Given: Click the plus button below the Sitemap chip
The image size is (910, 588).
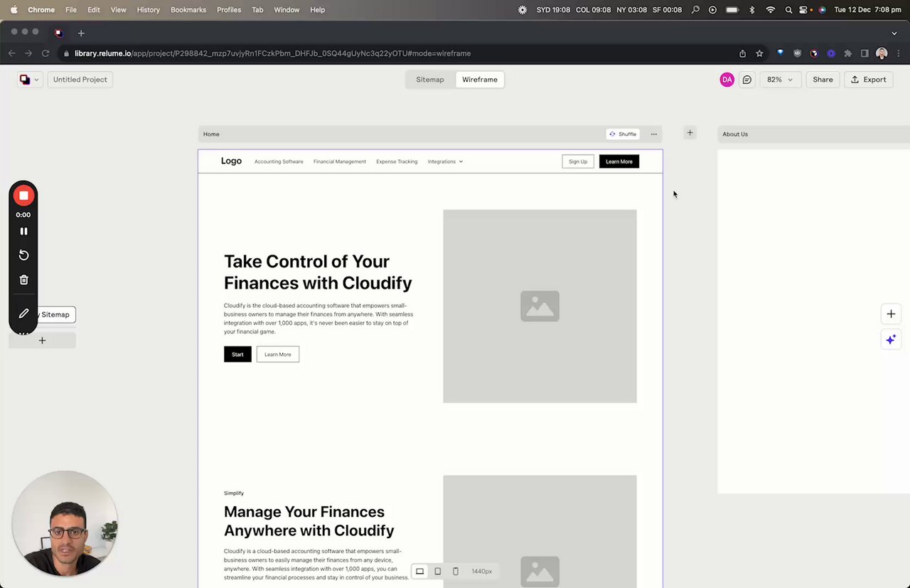Looking at the screenshot, I should [x=42, y=341].
